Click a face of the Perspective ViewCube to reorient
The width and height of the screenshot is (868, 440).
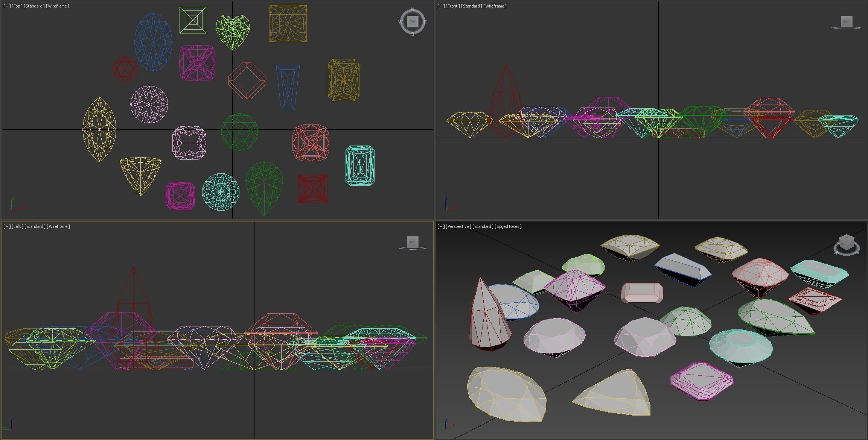click(847, 243)
